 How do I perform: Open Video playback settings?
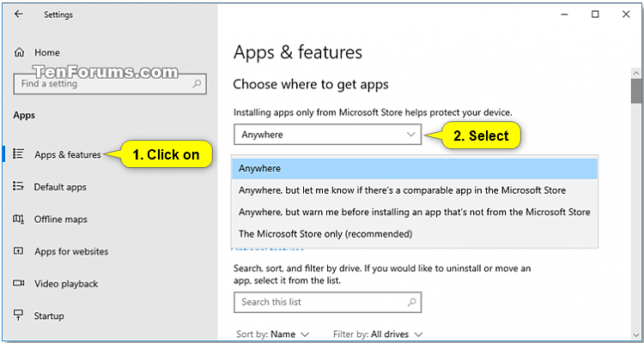[x=66, y=284]
